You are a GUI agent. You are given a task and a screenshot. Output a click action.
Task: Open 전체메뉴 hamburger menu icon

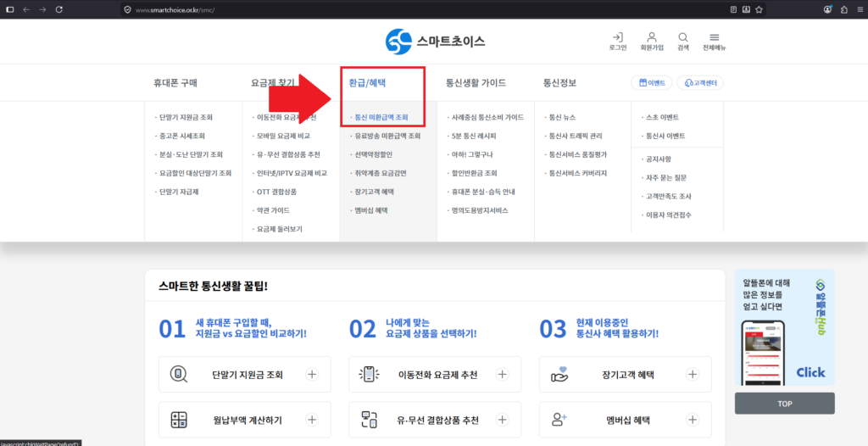(714, 37)
